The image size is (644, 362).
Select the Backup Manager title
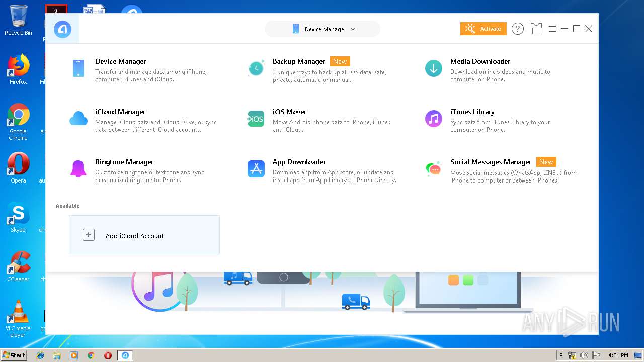[299, 61]
